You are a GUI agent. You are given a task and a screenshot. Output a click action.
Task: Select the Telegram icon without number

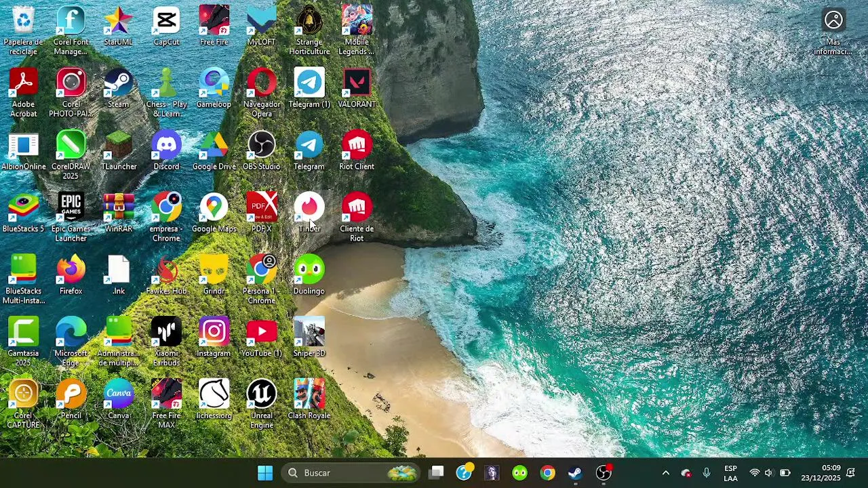coord(309,151)
